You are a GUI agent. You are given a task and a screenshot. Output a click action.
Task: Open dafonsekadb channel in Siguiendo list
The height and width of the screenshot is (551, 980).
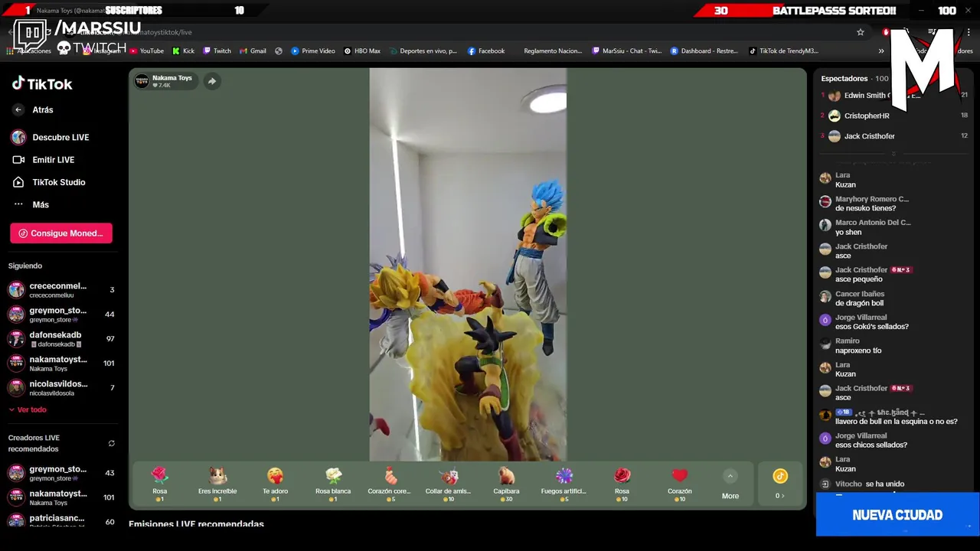(x=61, y=339)
